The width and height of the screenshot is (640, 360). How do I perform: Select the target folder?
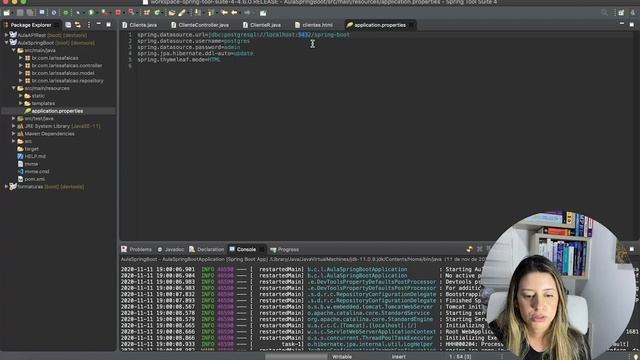[x=28, y=149]
